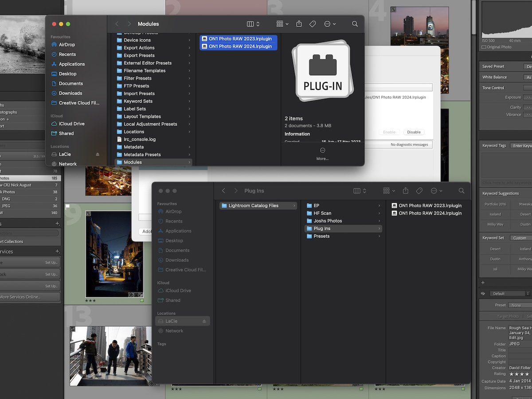The width and height of the screenshot is (532, 399).
Task: Open the actions ellipsis menu in the Modules toolbar
Action: (x=326, y=24)
